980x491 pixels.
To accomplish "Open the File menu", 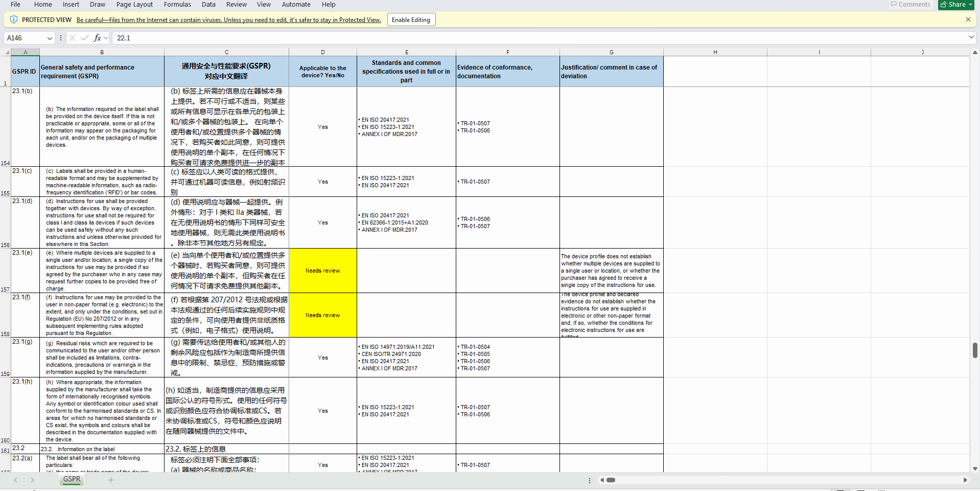I will tap(15, 5).
